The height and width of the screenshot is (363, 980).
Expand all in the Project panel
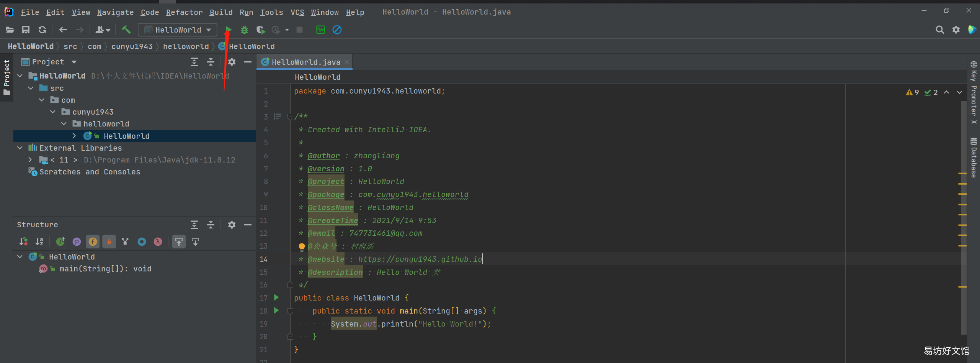tap(194, 62)
